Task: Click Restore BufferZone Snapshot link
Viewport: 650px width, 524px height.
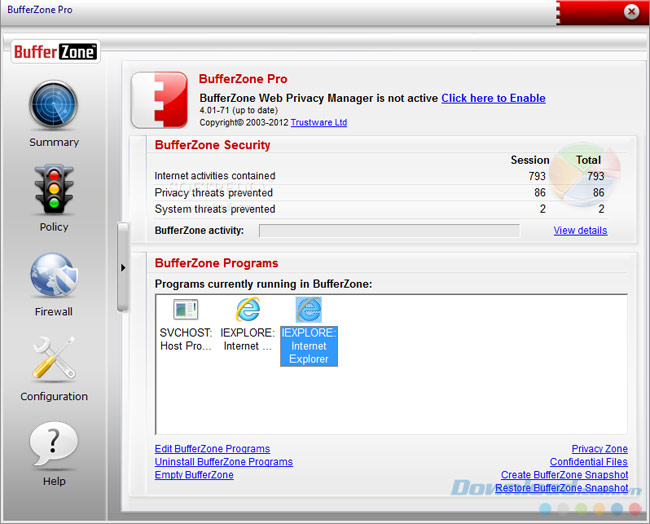Action: coord(562,488)
